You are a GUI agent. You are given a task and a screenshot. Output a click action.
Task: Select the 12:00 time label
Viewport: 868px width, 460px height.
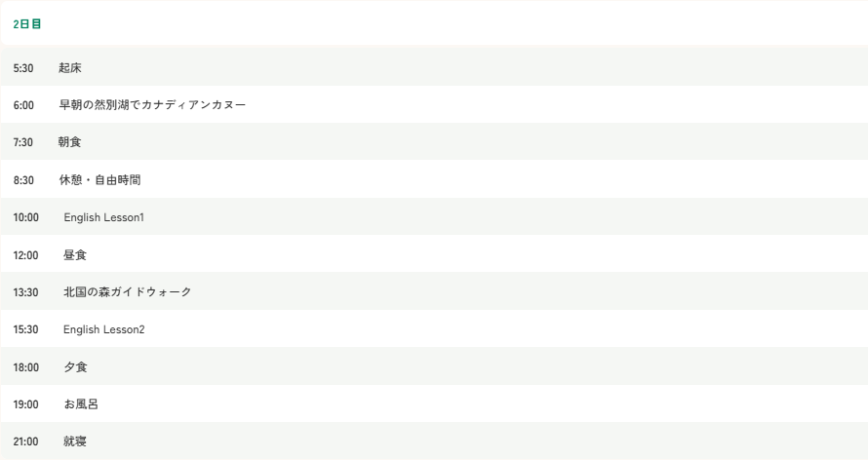26,255
